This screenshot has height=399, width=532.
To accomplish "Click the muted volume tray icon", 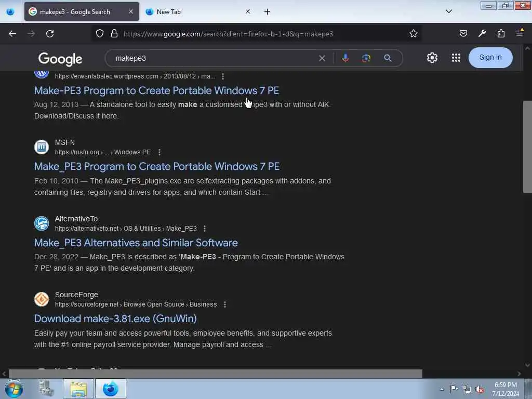I will tap(480, 390).
